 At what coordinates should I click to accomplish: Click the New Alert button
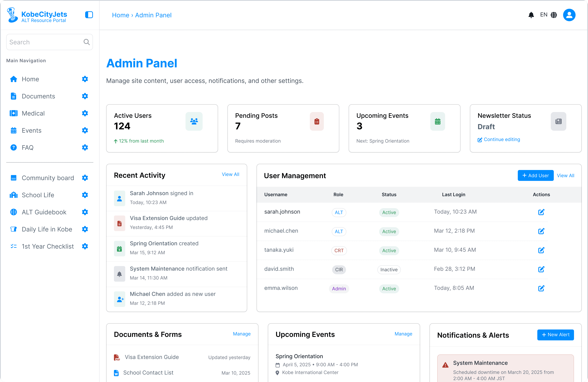coord(555,335)
